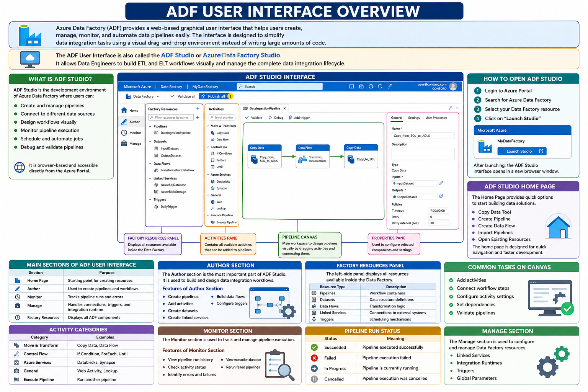Open the Manage toolbox in the left navigation
Screen dimensions: 588x392
pyautogui.click(x=124, y=144)
